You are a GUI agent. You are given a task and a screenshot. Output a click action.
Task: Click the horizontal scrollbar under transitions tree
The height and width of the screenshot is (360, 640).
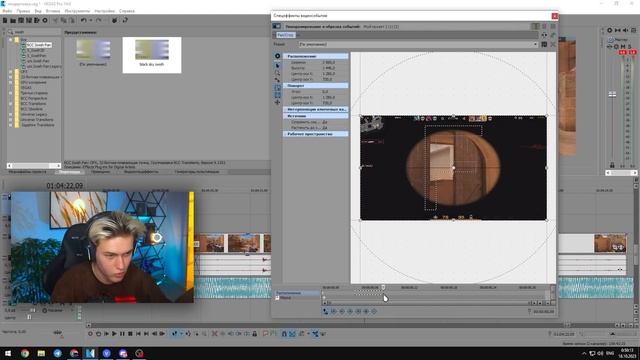(34, 165)
